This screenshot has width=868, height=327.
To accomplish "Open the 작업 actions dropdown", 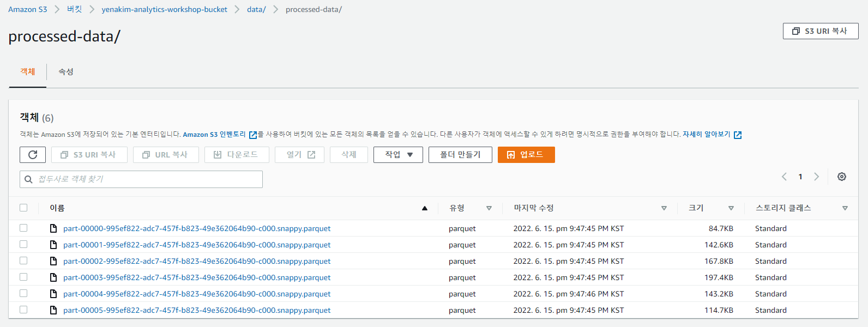I will coord(398,155).
